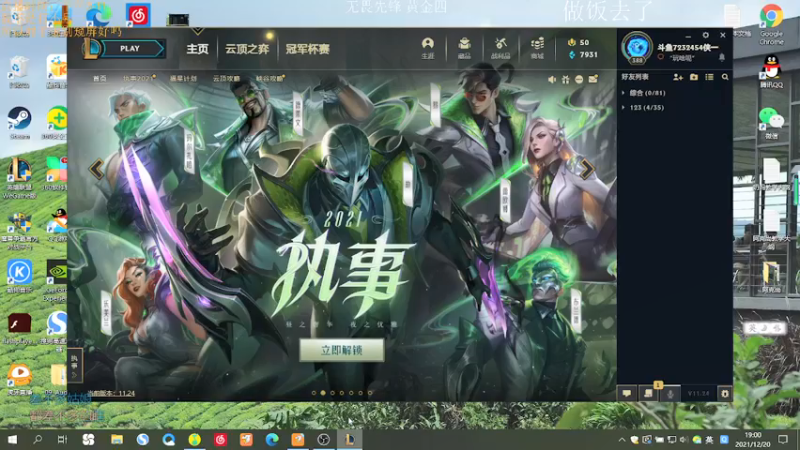Open File Explorer from the taskbar
The width and height of the screenshot is (800, 450).
click(x=117, y=439)
